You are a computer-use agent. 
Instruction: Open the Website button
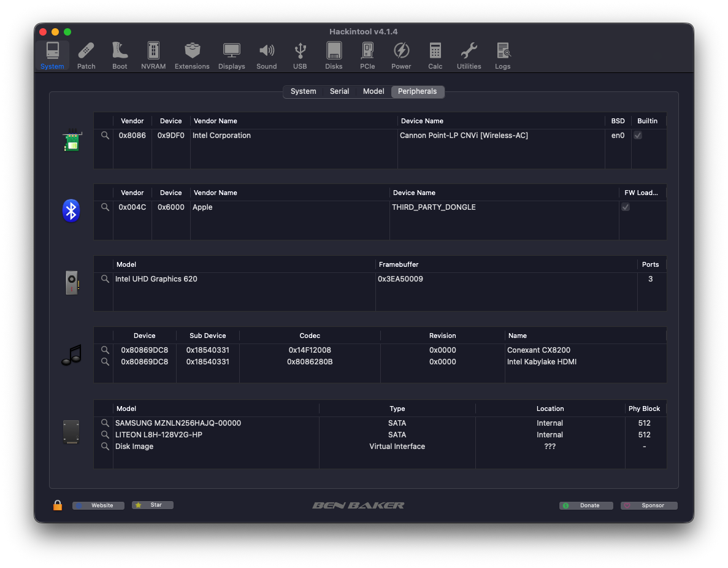pos(98,505)
